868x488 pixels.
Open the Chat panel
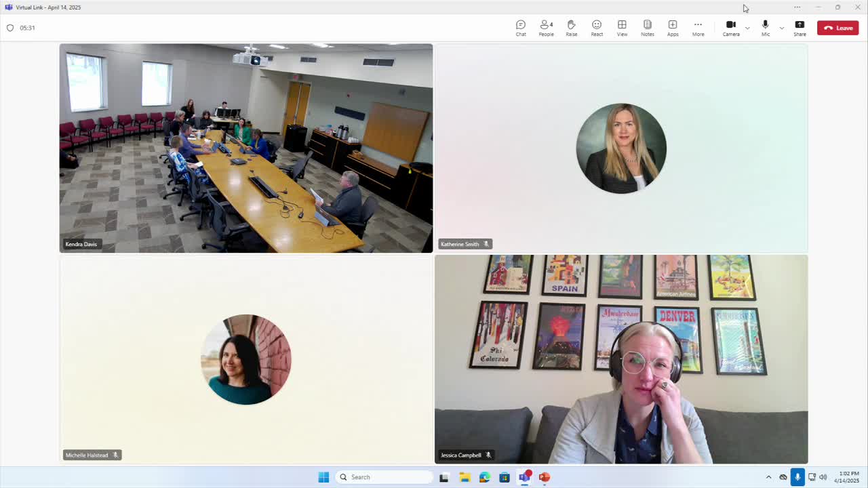[521, 28]
